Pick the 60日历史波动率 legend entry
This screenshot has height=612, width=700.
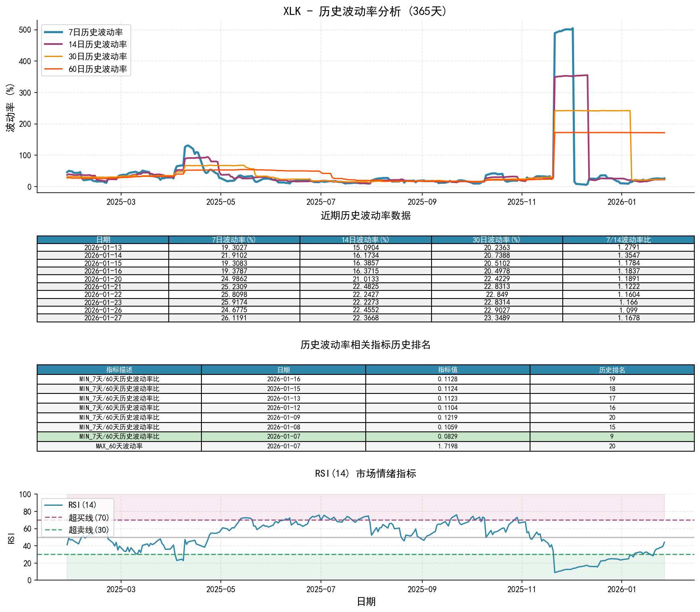pos(97,69)
